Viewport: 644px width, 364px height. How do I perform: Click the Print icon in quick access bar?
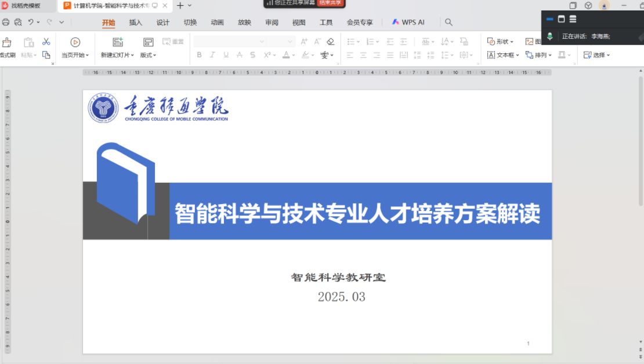click(x=6, y=22)
